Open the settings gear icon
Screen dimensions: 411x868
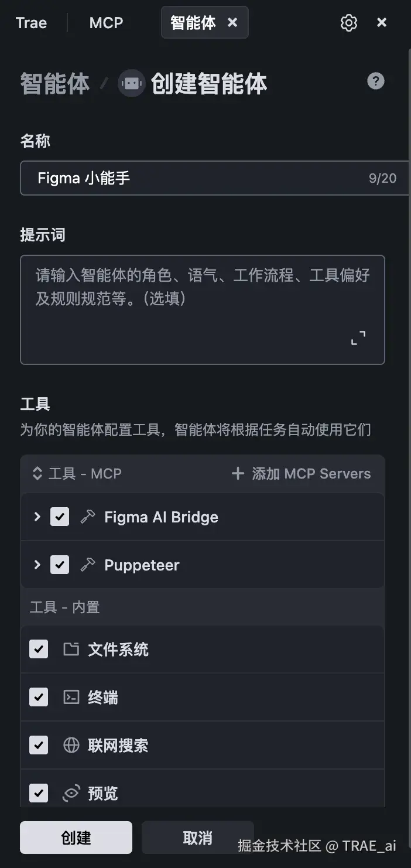pos(349,22)
